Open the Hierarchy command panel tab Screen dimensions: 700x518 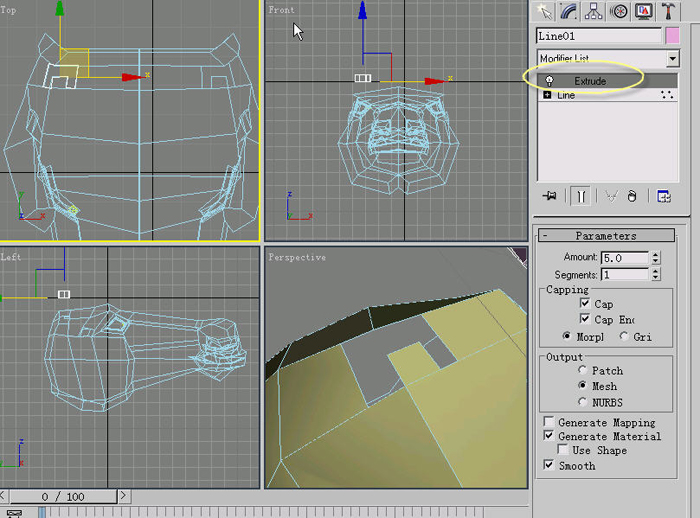(593, 11)
